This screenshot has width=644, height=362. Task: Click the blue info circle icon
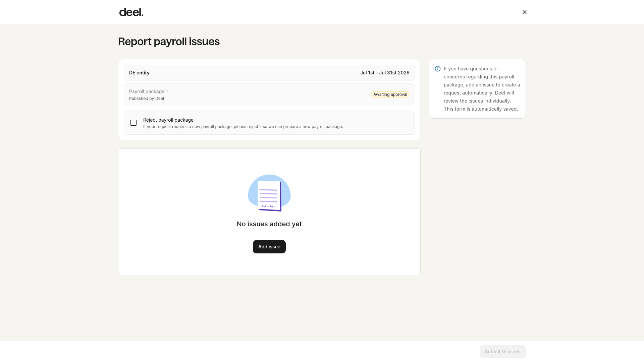[438, 69]
